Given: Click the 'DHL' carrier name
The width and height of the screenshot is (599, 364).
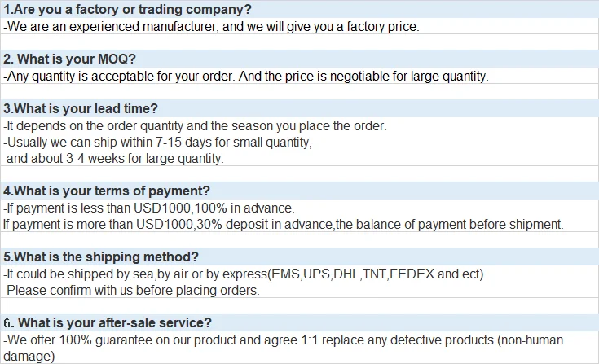Looking at the screenshot, I should [345, 274].
